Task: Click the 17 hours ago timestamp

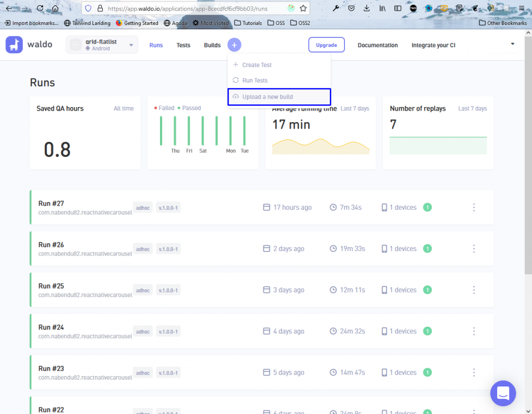Action: tap(292, 207)
